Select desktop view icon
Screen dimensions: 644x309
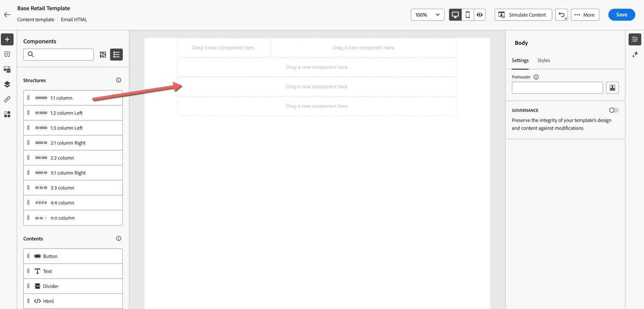(455, 15)
